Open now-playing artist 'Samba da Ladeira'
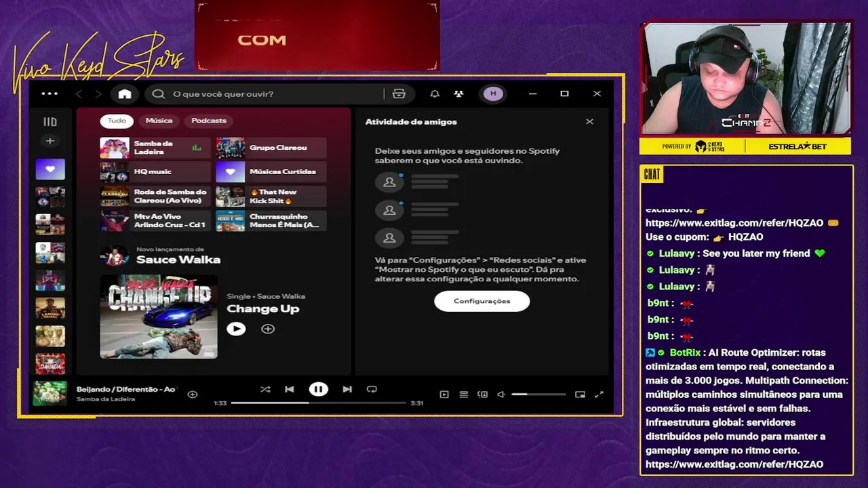 (106, 399)
